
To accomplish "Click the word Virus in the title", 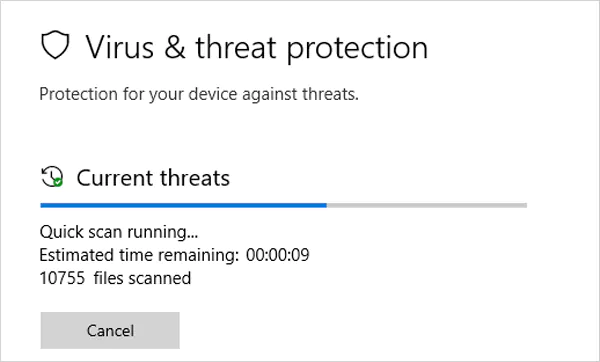I will click(x=119, y=47).
